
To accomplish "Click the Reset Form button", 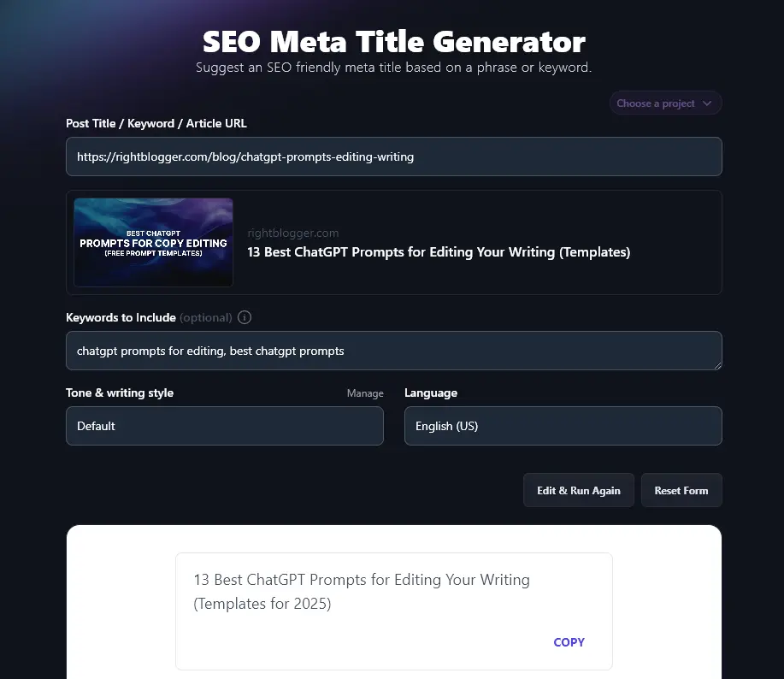I will 681,490.
